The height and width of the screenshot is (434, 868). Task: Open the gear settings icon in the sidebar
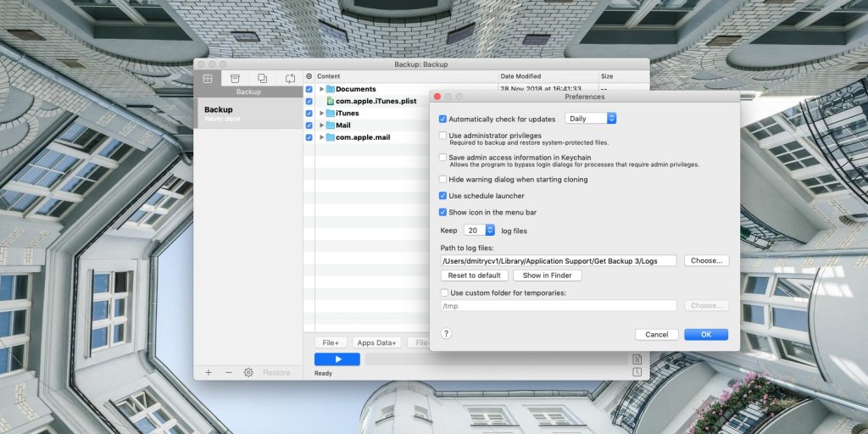pos(248,372)
